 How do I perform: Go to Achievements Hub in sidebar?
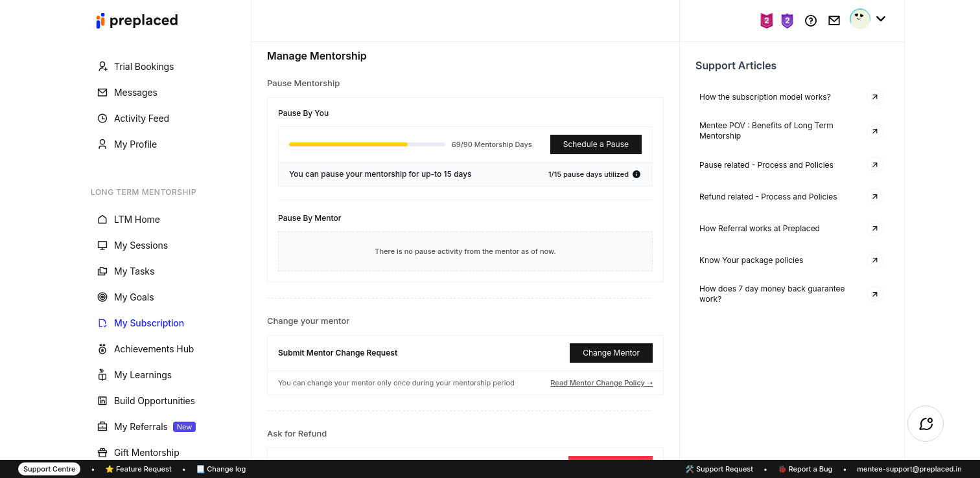(x=154, y=349)
